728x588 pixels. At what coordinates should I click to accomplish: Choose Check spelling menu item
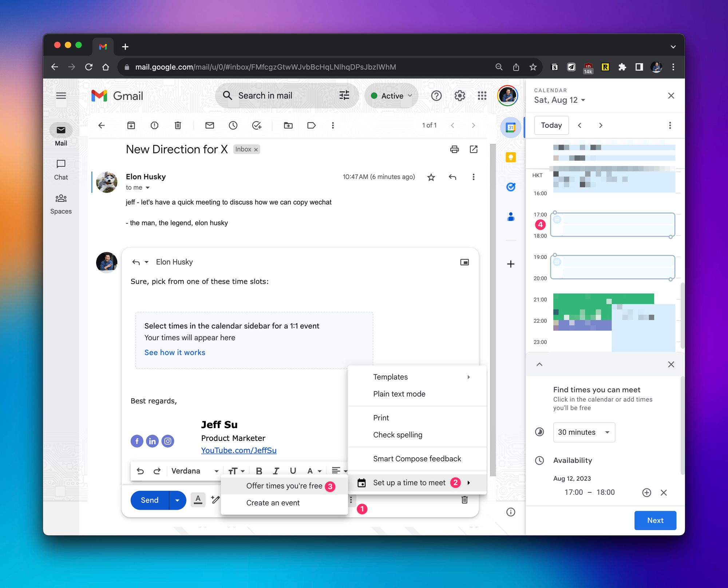click(x=417, y=435)
